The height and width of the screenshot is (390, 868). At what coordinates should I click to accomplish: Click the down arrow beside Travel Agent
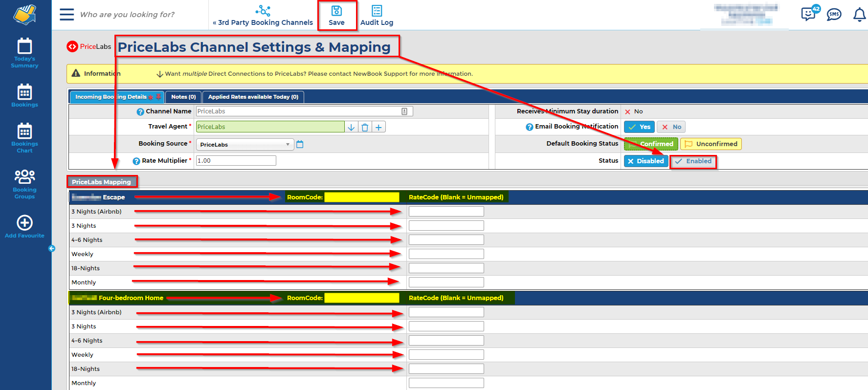pos(351,127)
